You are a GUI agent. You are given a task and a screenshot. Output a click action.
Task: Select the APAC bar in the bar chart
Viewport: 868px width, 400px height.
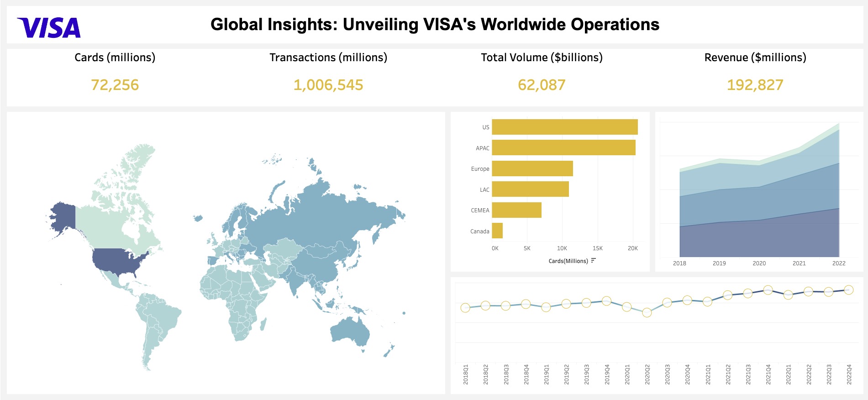(564, 147)
